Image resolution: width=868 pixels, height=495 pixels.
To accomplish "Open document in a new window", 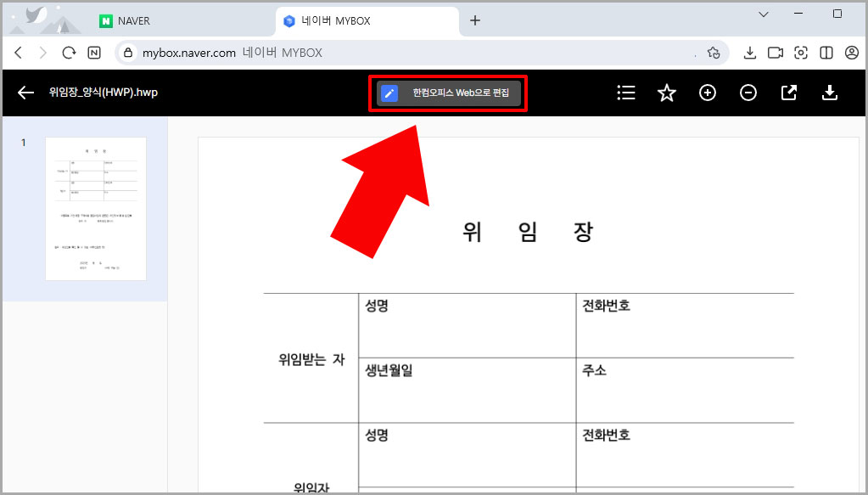I will pos(789,93).
